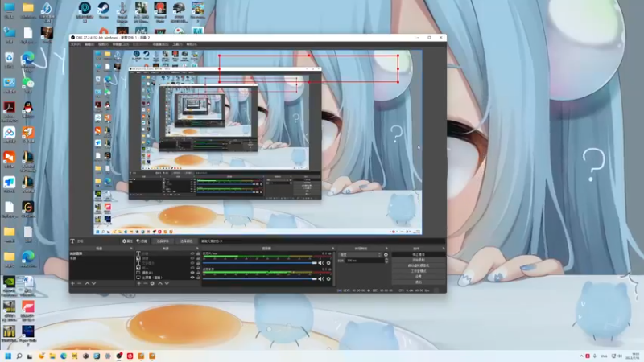Screen dimensions: 644x362
Task: Open WeChat desktop icon
Action: tap(28, 84)
